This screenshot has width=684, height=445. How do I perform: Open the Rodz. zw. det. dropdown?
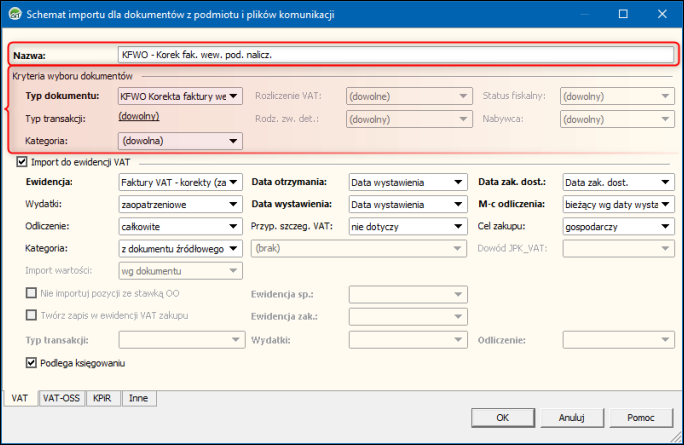pos(409,119)
